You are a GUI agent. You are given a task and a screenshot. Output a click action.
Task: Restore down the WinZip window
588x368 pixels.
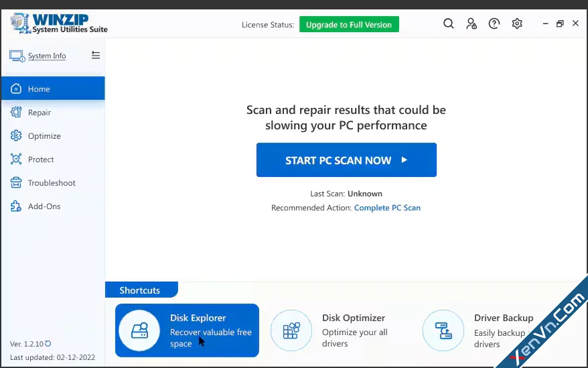coord(560,23)
